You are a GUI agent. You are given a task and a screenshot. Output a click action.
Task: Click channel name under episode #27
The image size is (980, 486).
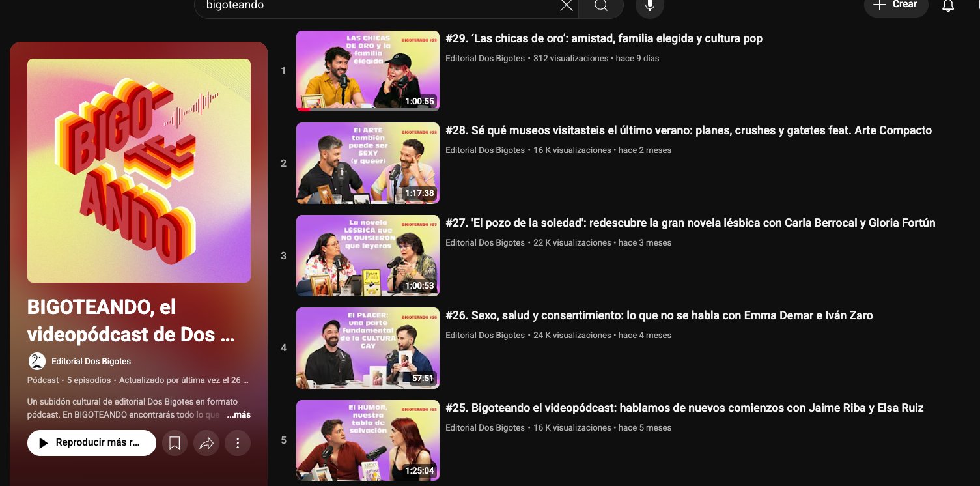coord(485,243)
